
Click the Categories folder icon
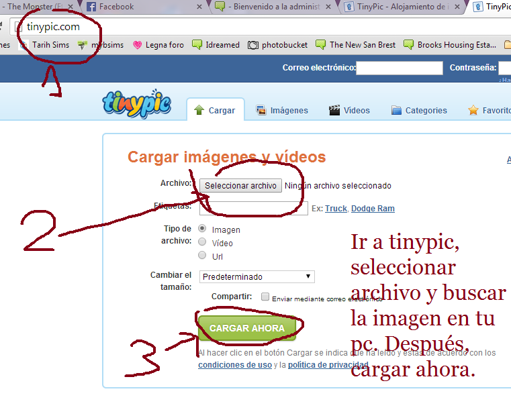pyautogui.click(x=396, y=111)
